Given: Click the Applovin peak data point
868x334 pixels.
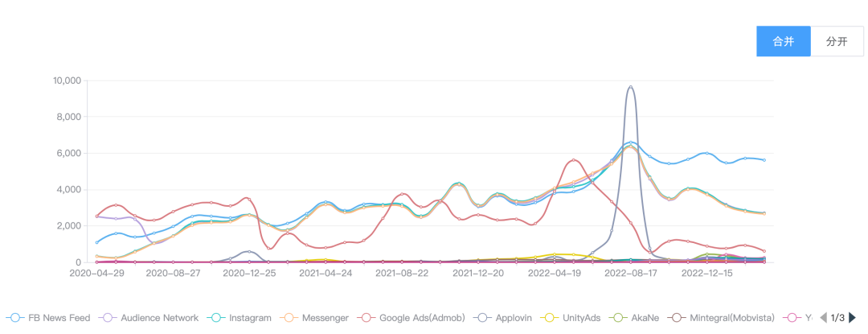Looking at the screenshot, I should click(631, 86).
